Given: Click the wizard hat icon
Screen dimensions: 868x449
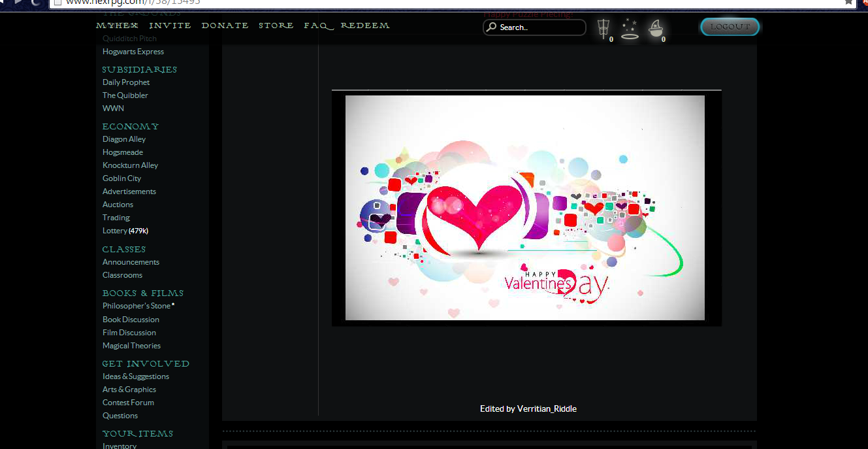Looking at the screenshot, I should 656,29.
